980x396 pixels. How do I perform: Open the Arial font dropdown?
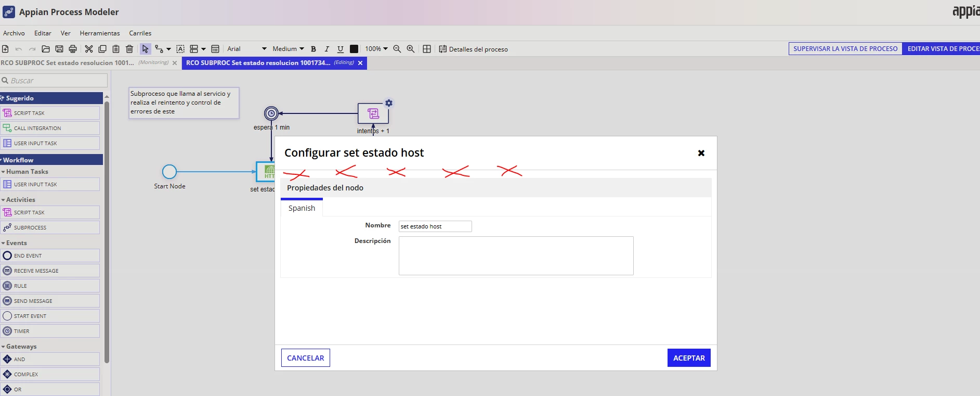[x=247, y=49]
